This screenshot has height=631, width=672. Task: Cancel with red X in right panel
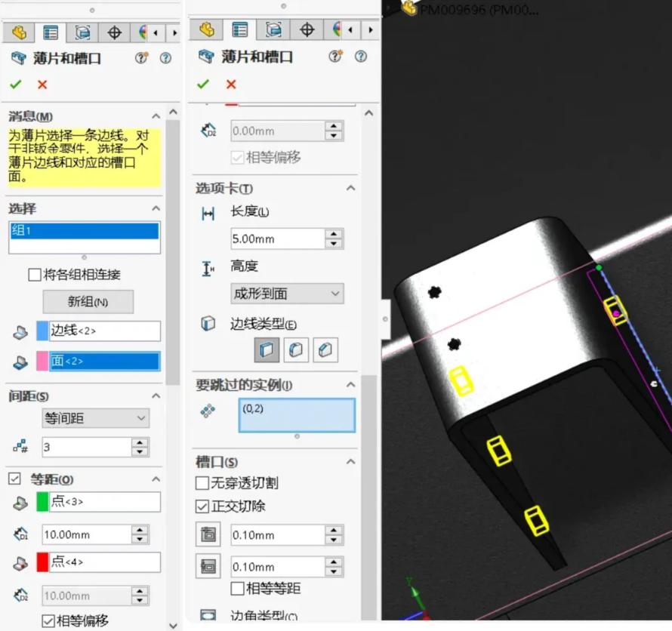231,84
